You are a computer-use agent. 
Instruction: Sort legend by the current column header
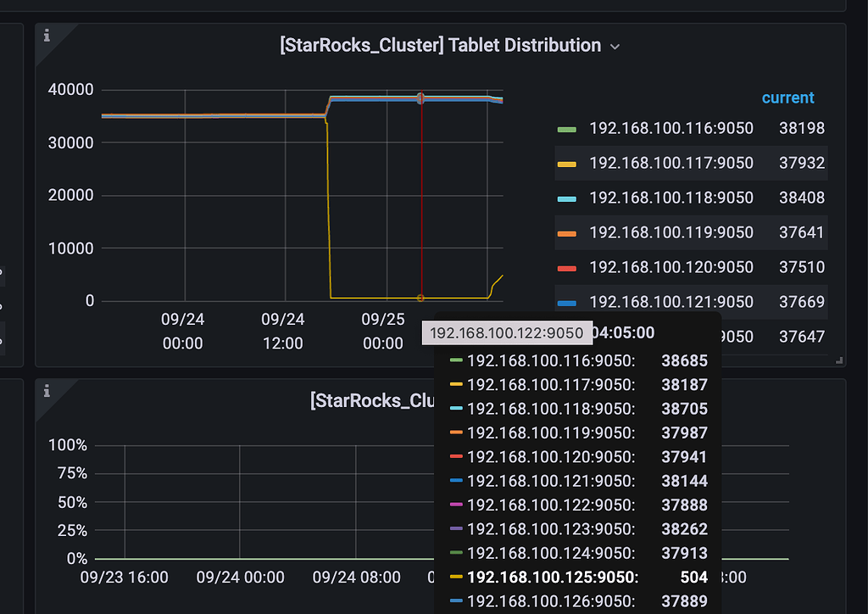pos(787,98)
